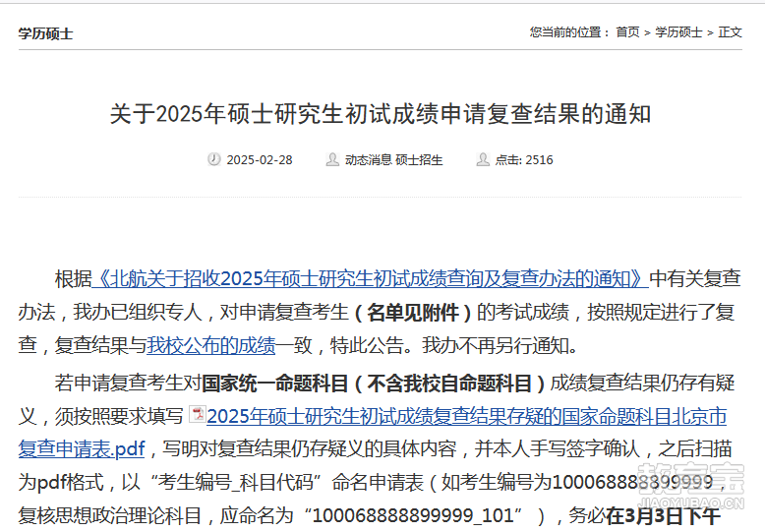
Task: Click the 您当前的位置 label
Action: [565, 32]
